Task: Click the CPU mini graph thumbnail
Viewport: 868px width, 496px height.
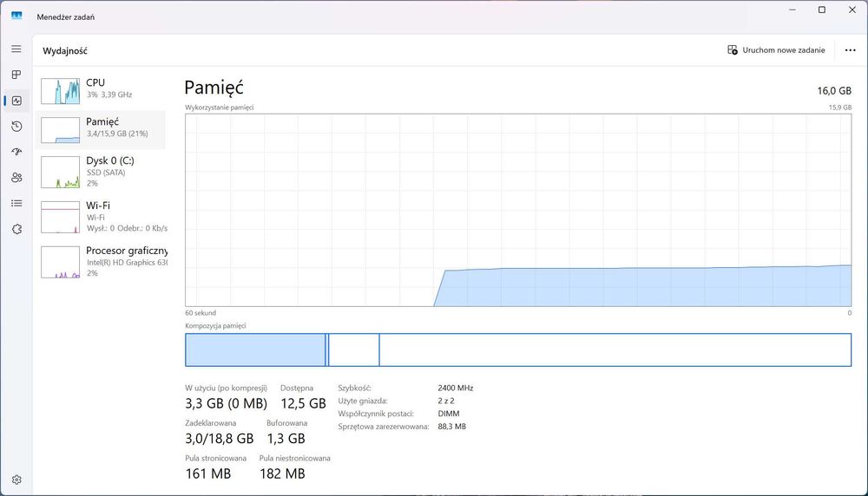Action: 61,91
